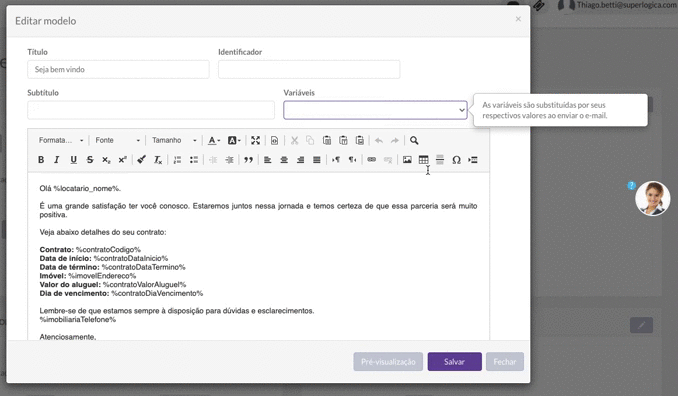Insert a numbered list
This screenshot has width=678, height=396.
[x=177, y=160]
